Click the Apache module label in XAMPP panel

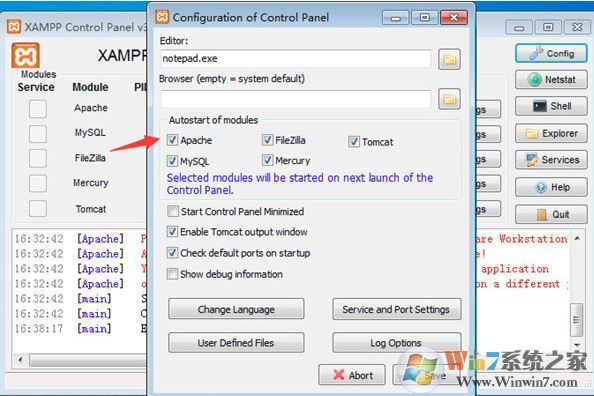coord(91,108)
